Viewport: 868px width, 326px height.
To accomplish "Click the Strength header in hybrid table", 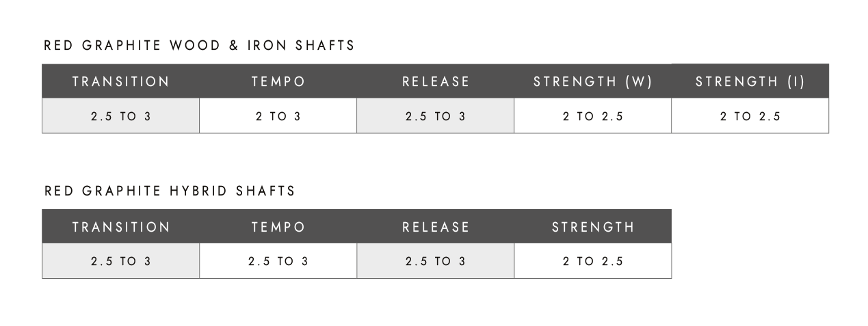I will (593, 227).
